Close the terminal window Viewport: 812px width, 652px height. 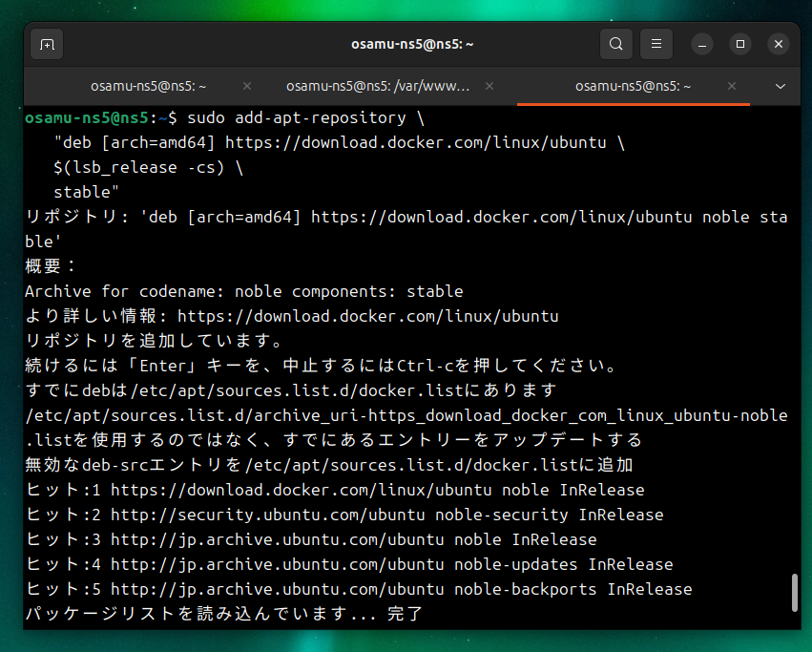coord(778,44)
